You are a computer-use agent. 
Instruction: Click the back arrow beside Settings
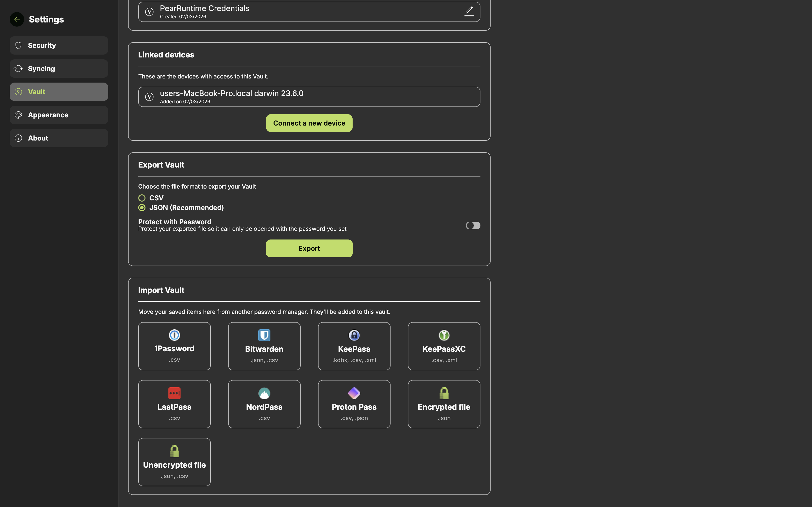17,19
